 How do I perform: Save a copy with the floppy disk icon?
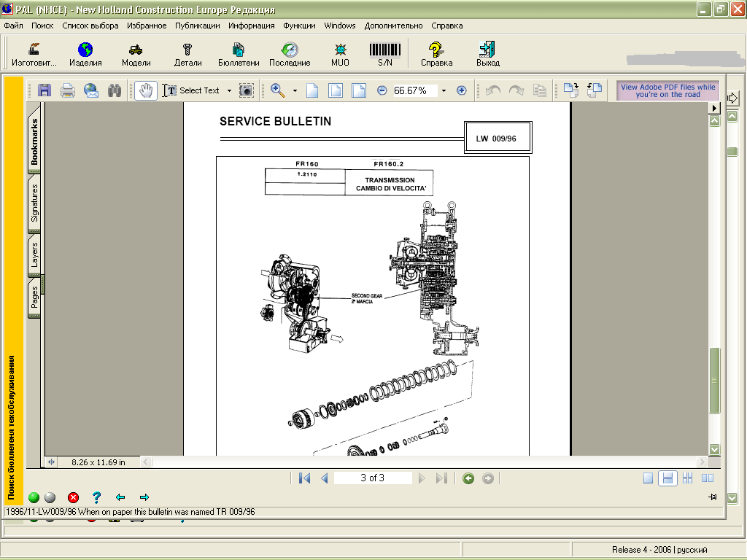(x=44, y=90)
